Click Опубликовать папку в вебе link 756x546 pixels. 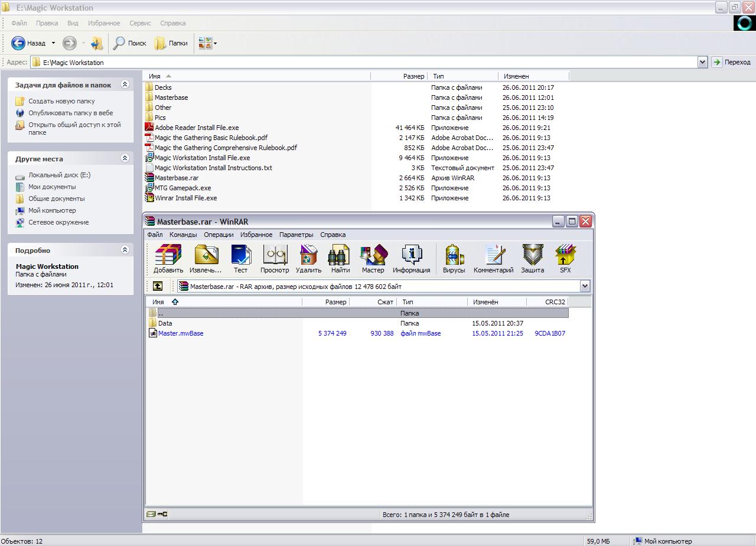70,113
